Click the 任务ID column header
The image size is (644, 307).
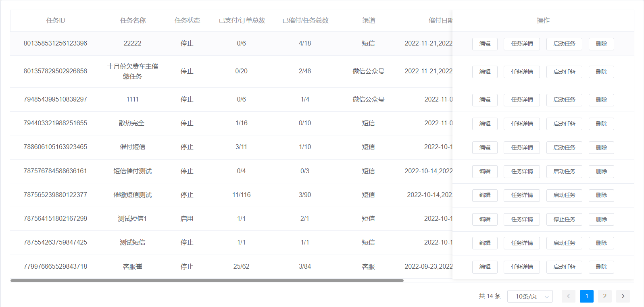click(x=56, y=21)
